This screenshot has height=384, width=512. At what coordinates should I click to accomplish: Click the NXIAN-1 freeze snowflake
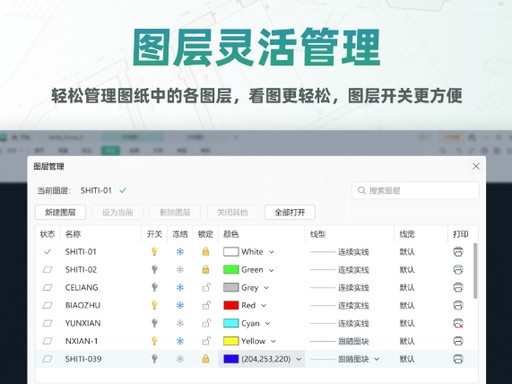point(180,341)
